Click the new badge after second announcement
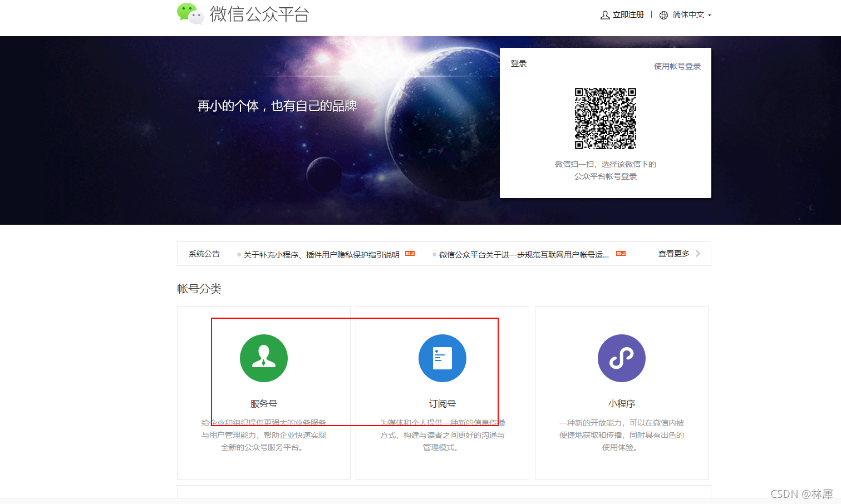Viewport: 841px width, 504px height. point(621,254)
